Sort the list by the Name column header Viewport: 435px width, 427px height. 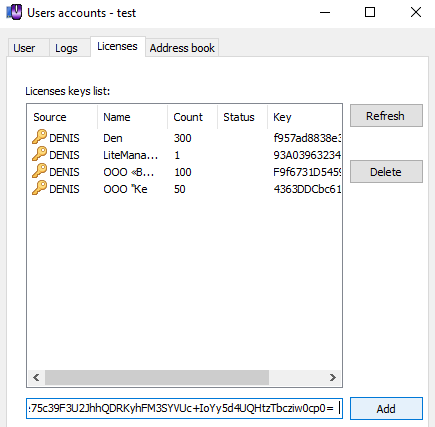[x=132, y=117]
